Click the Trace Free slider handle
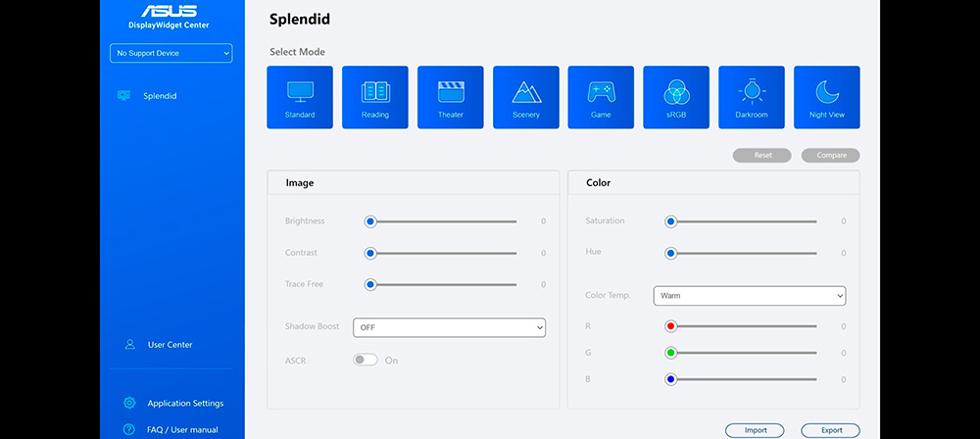980x439 pixels. pyautogui.click(x=370, y=284)
